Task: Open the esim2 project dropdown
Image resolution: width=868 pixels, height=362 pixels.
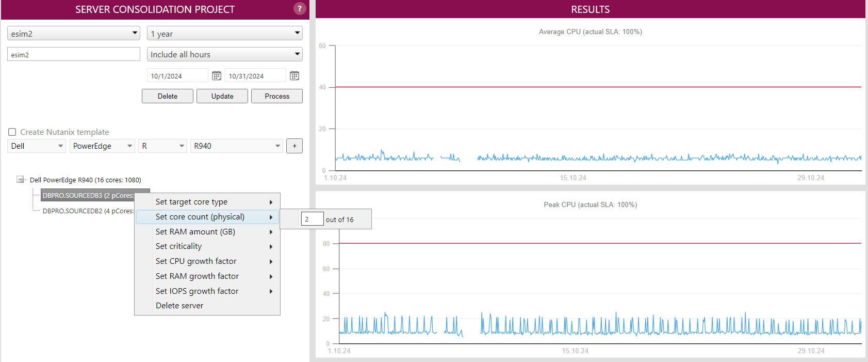Action: coord(74,34)
